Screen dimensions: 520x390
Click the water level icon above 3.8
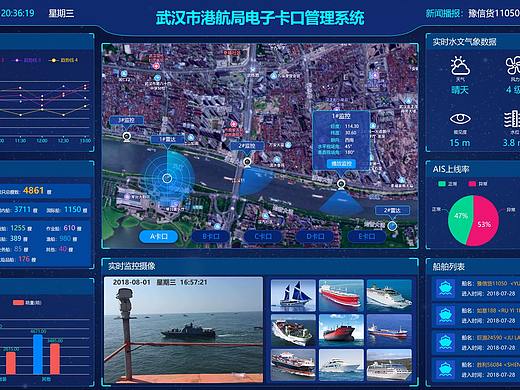click(x=512, y=119)
